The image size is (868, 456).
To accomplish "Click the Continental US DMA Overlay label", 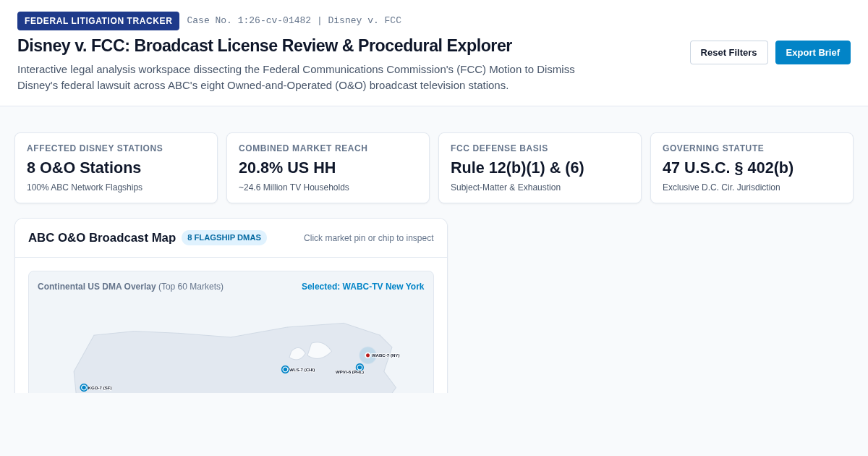I will pyautogui.click(x=97, y=287).
